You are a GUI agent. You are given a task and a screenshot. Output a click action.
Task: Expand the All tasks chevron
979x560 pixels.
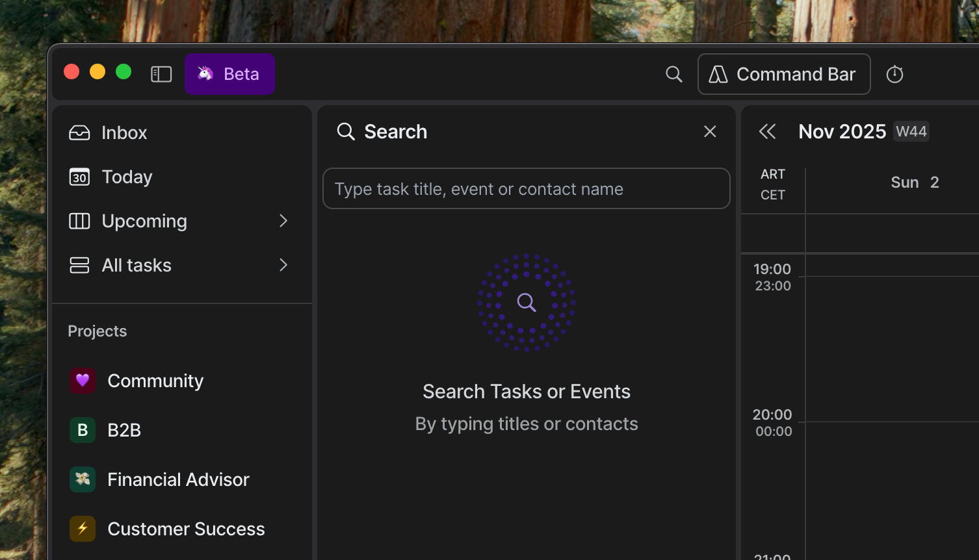click(283, 265)
